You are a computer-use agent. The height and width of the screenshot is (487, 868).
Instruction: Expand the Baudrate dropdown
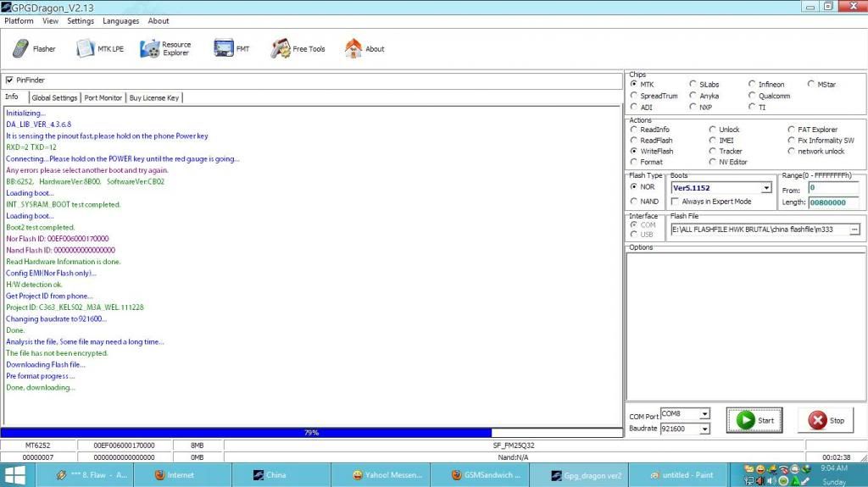704,429
